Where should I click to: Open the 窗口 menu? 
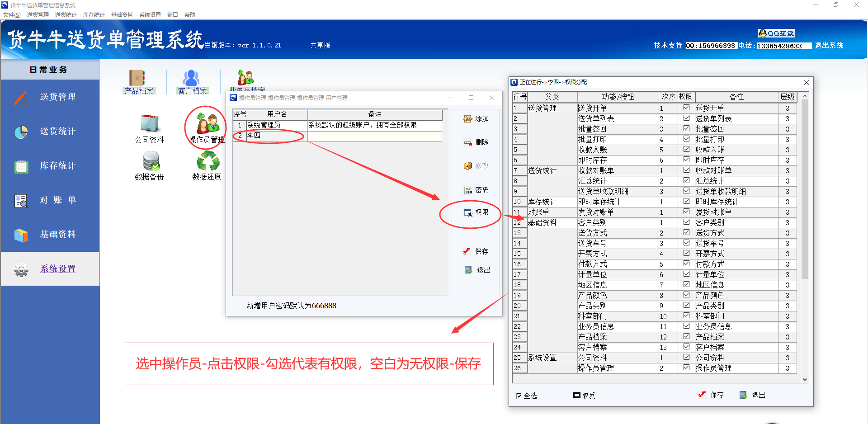pyautogui.click(x=173, y=15)
